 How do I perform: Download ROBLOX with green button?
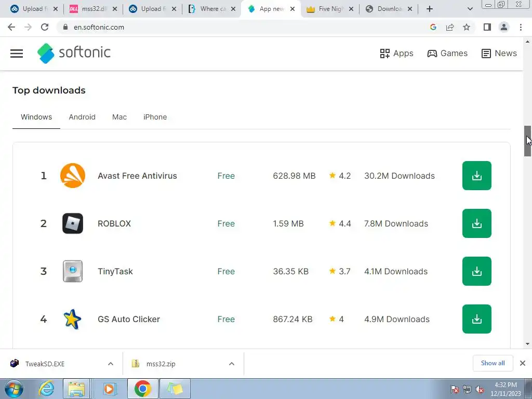pos(477,223)
